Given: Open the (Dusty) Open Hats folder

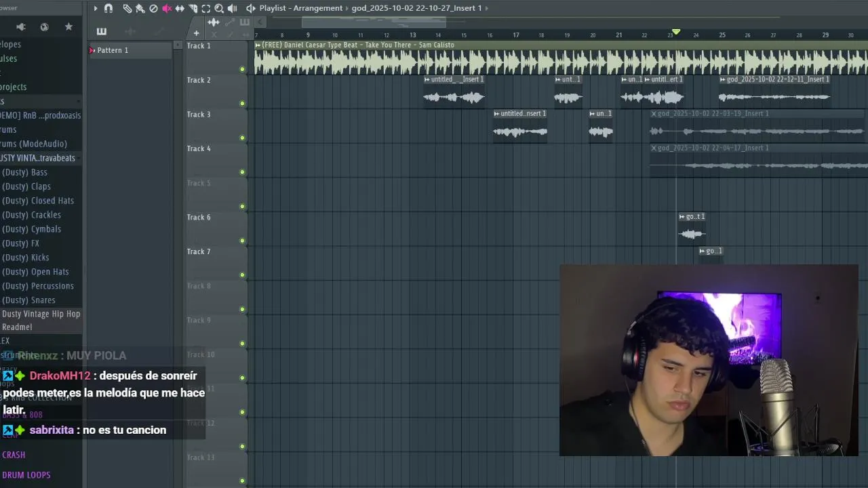Looking at the screenshot, I should click(35, 272).
